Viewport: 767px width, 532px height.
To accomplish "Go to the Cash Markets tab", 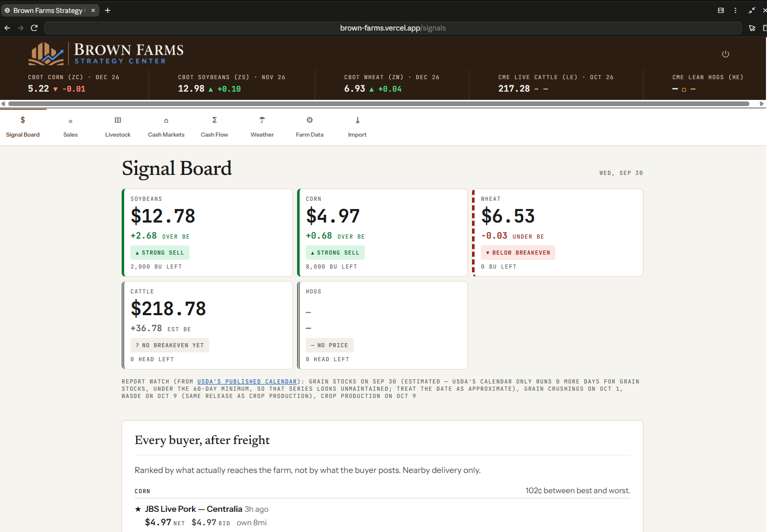I will point(166,127).
